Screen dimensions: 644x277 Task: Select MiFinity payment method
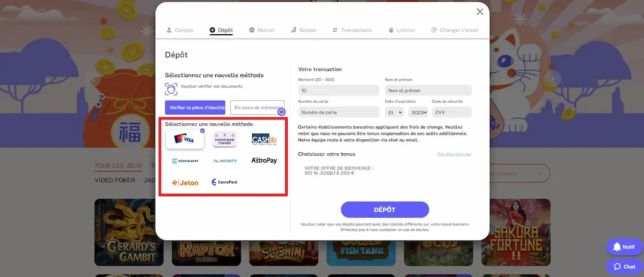point(224,161)
